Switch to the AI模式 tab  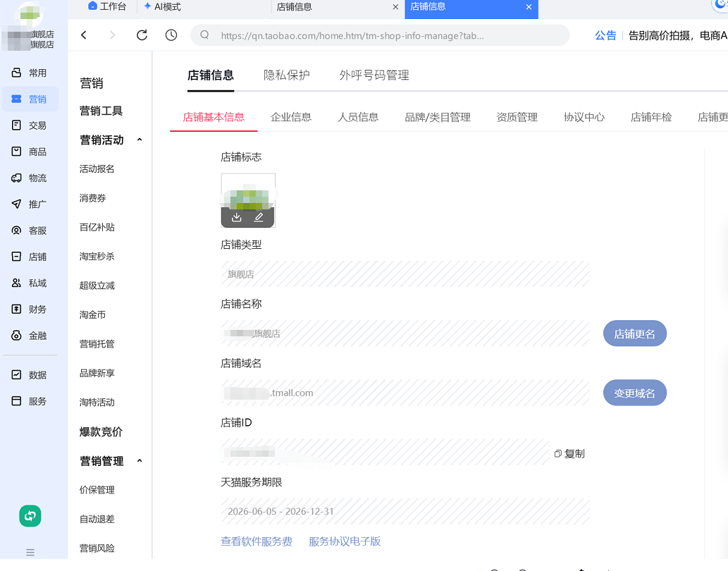162,6
